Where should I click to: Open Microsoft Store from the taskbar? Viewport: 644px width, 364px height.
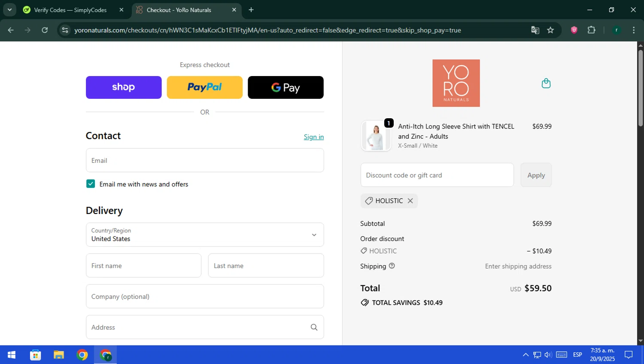[35, 355]
